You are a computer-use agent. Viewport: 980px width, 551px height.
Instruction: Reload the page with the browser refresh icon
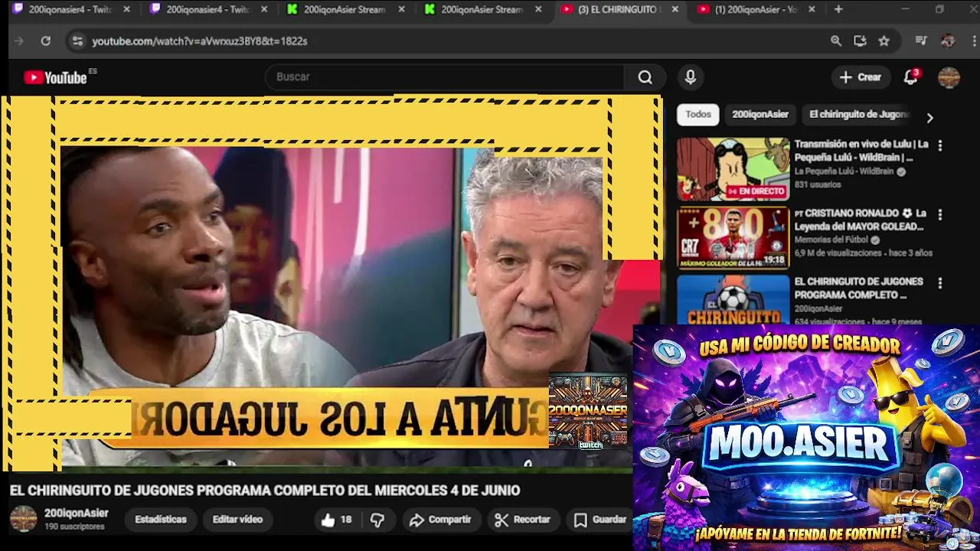pos(45,41)
